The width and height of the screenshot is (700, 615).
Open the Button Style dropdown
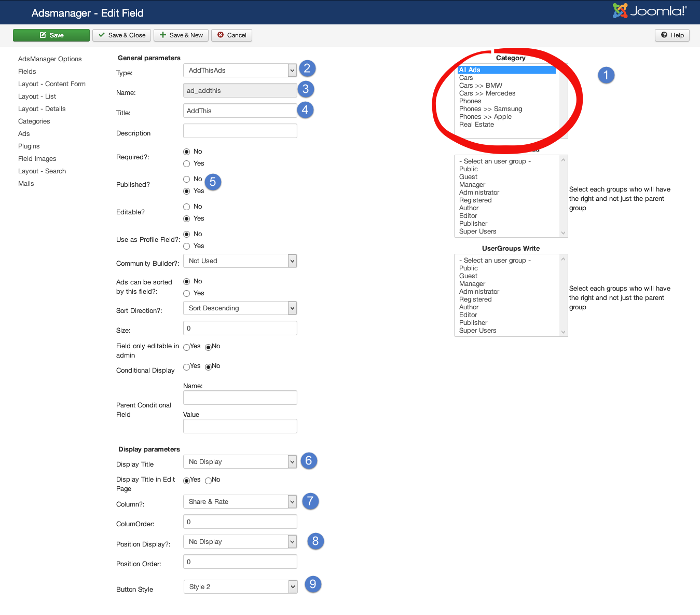click(x=240, y=587)
